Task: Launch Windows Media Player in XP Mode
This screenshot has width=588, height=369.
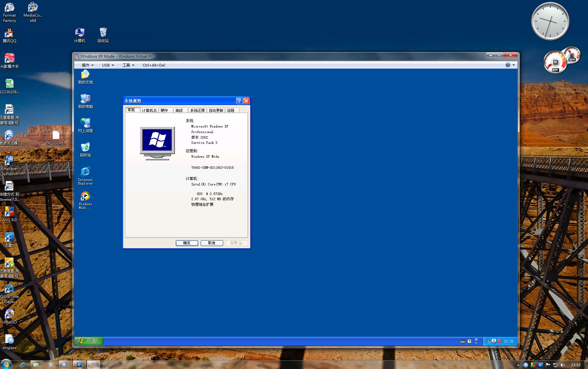Action: 85,200
